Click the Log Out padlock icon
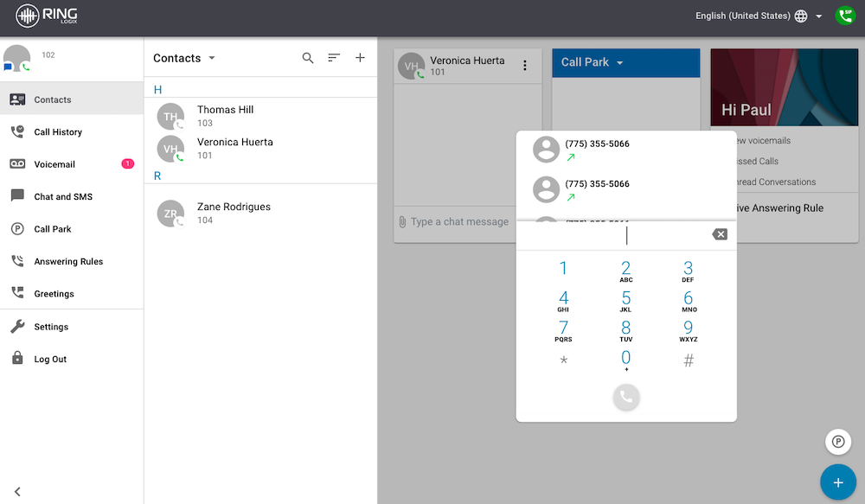Viewport: 865px width, 504px height. pyautogui.click(x=17, y=358)
